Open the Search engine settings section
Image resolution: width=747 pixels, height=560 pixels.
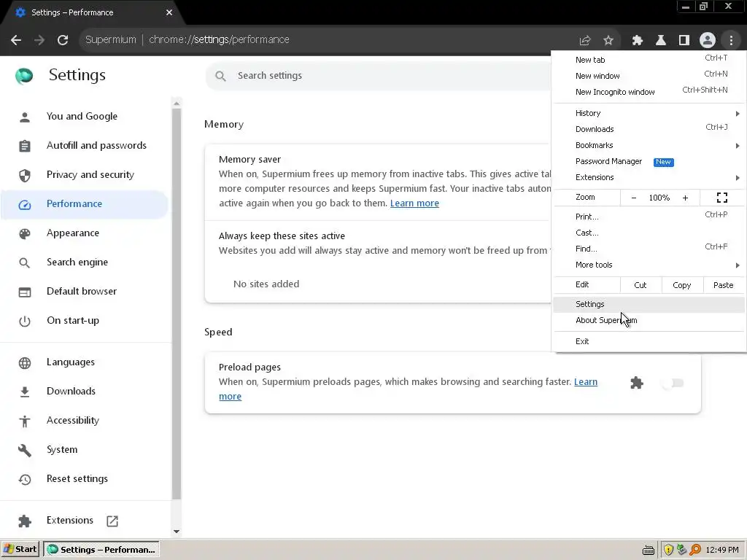85,262
